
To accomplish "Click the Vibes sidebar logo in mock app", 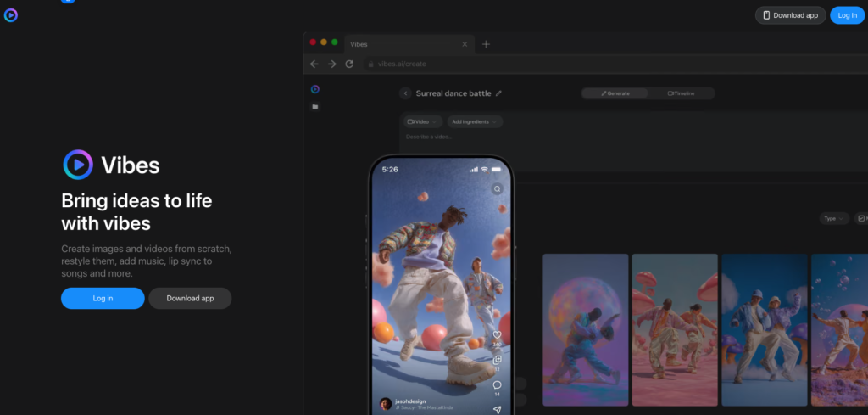I will (315, 89).
